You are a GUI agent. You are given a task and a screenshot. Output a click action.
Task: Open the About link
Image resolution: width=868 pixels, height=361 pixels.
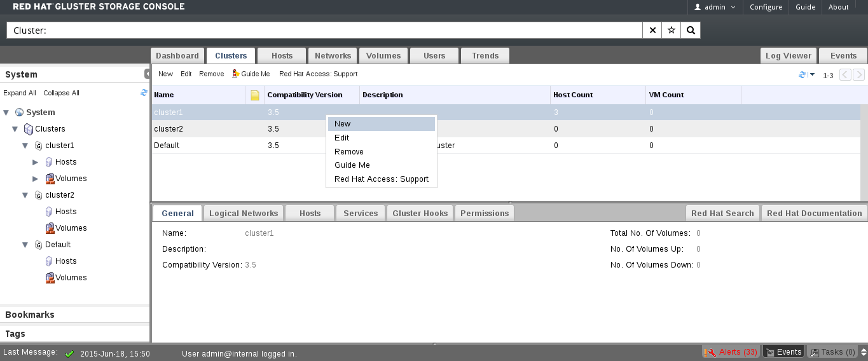click(838, 7)
